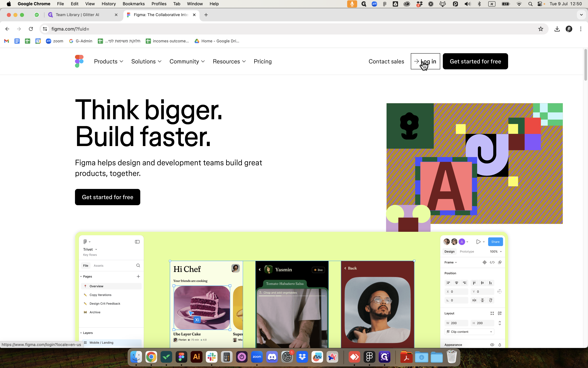
Task: Collapse the Layers section
Action: (81, 333)
